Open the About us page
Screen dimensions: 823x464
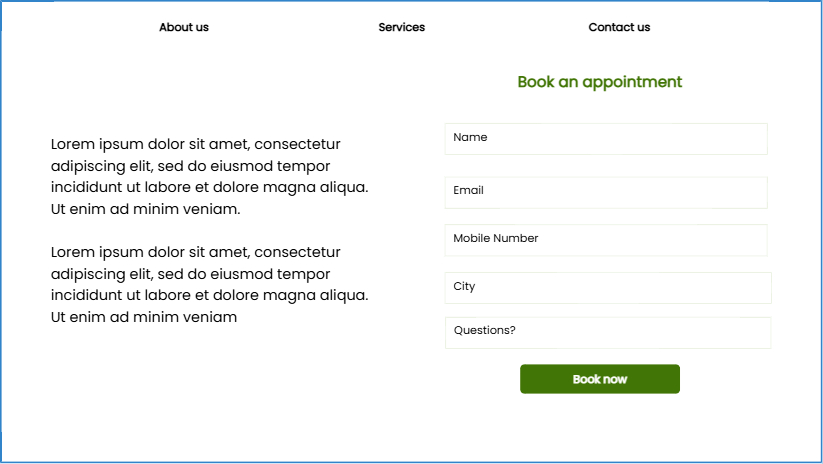tap(184, 28)
